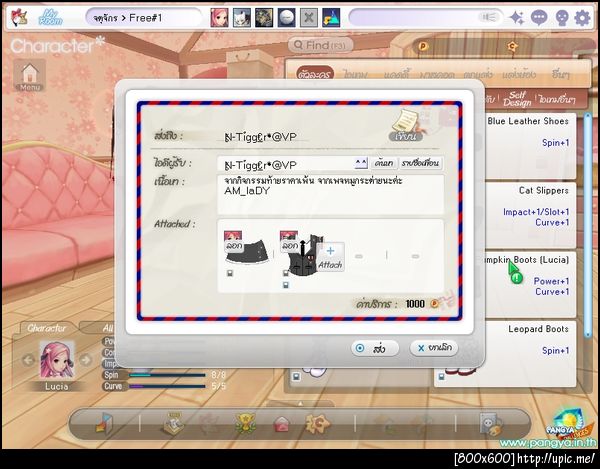Switch to the ตกแต่ง tab
Viewport: 600px width, 469px height.
[x=478, y=74]
